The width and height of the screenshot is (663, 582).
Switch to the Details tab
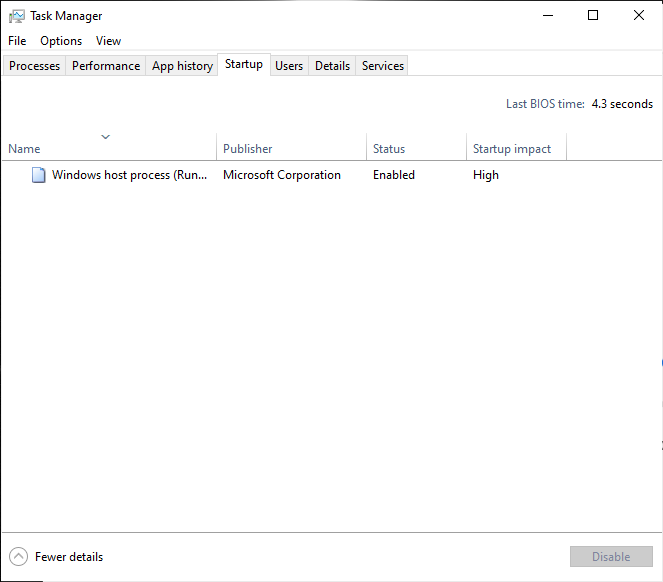point(332,66)
